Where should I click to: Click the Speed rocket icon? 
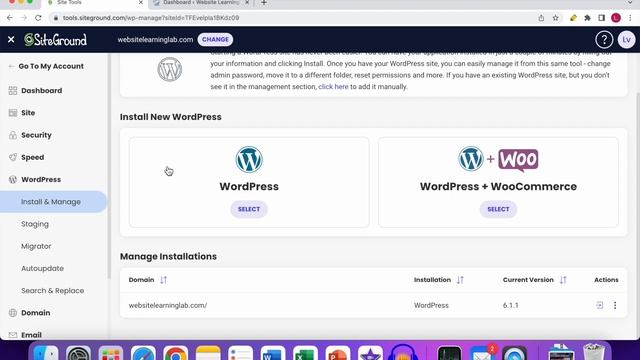coord(13,157)
